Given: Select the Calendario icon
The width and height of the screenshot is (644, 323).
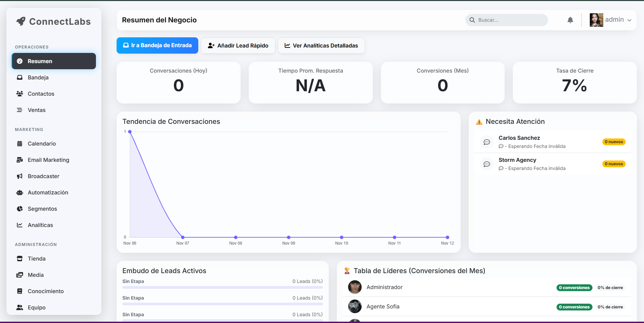Looking at the screenshot, I should click(x=20, y=144).
